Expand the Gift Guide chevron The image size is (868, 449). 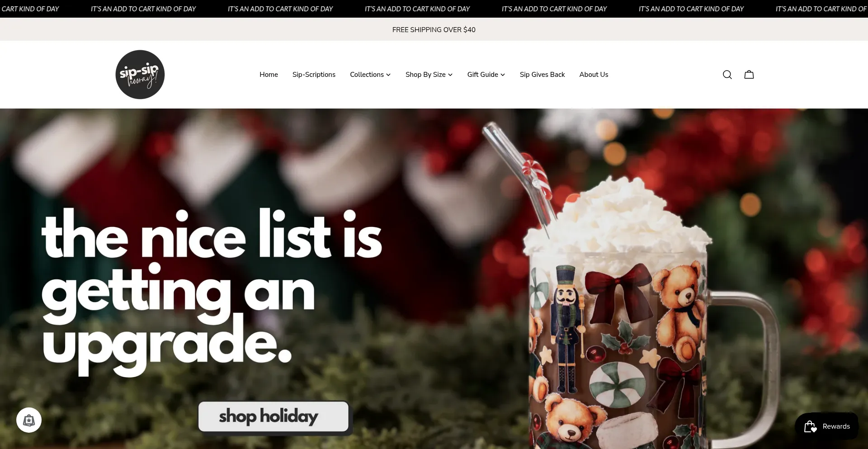(503, 75)
